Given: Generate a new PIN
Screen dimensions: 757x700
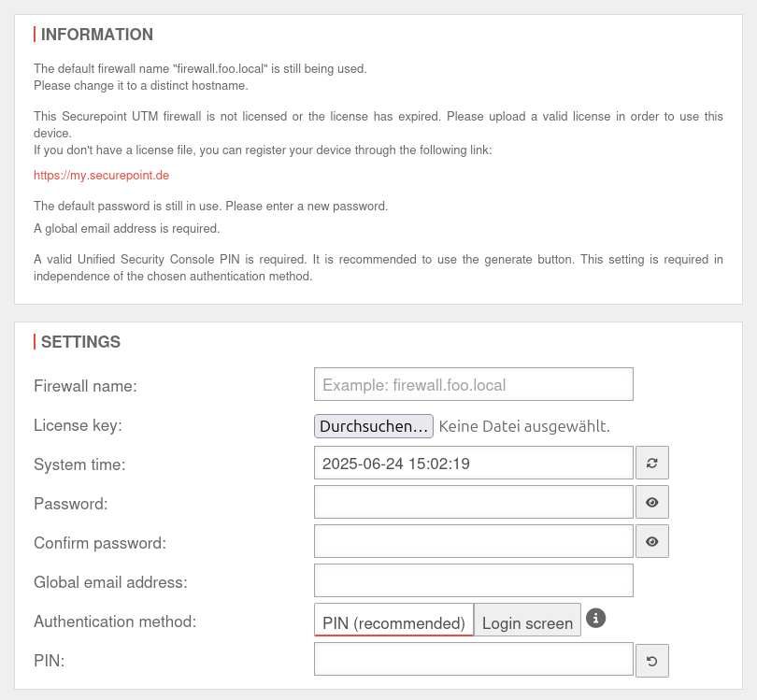Looking at the screenshot, I should (x=651, y=662).
